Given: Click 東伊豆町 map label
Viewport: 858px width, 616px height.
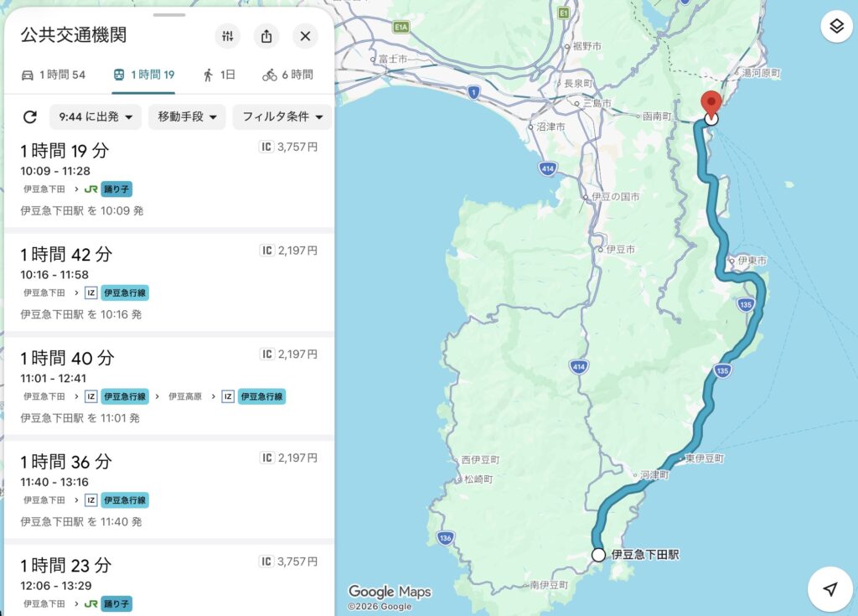Looking at the screenshot, I should coord(705,458).
